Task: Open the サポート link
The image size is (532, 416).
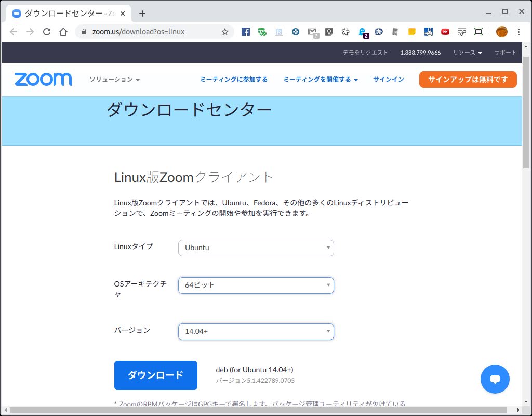Action: click(505, 53)
